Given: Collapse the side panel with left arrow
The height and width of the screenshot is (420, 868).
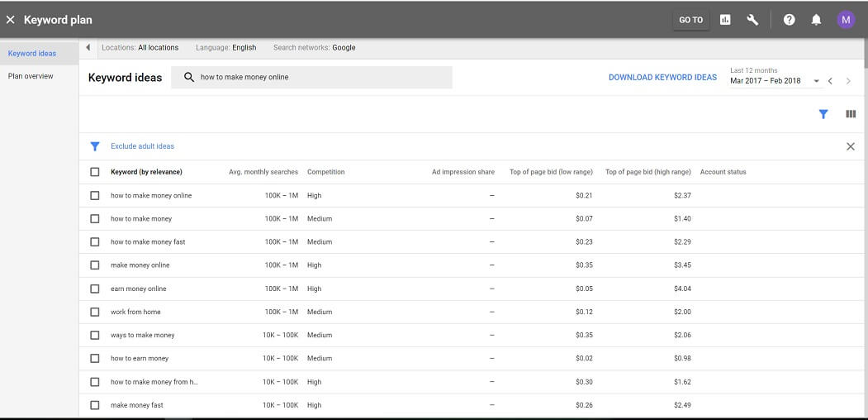Looking at the screenshot, I should pyautogui.click(x=88, y=48).
